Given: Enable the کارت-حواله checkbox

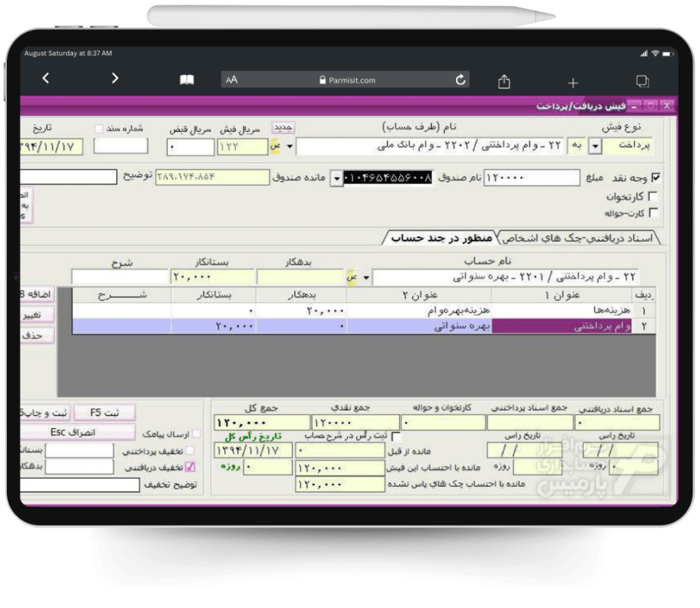Looking at the screenshot, I should point(654,212).
